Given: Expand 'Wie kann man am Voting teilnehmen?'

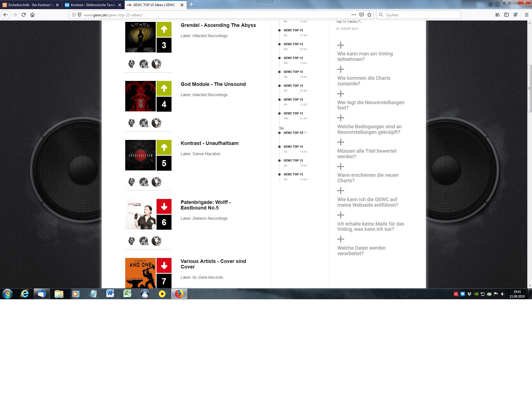Looking at the screenshot, I should (x=341, y=45).
